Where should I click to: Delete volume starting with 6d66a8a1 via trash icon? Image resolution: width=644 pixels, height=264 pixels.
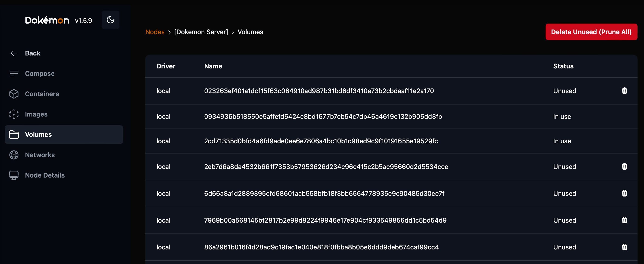click(624, 193)
